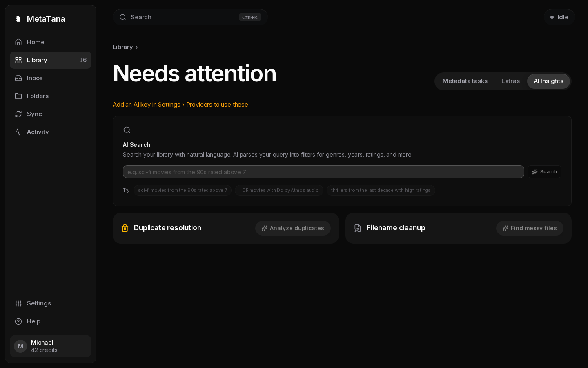Click the Settings sliders icon
Image resolution: width=588 pixels, height=368 pixels.
point(18,303)
